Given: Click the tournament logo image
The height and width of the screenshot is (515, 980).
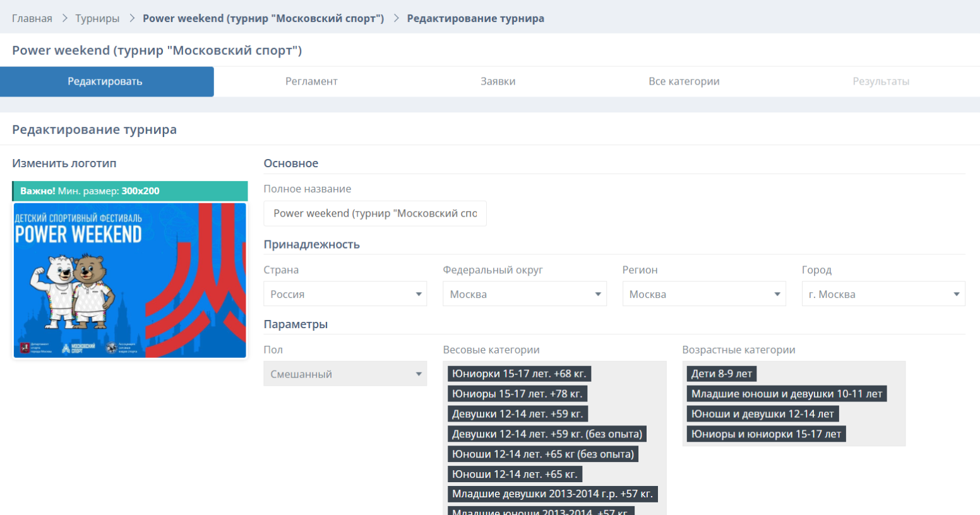Looking at the screenshot, I should pos(130,280).
